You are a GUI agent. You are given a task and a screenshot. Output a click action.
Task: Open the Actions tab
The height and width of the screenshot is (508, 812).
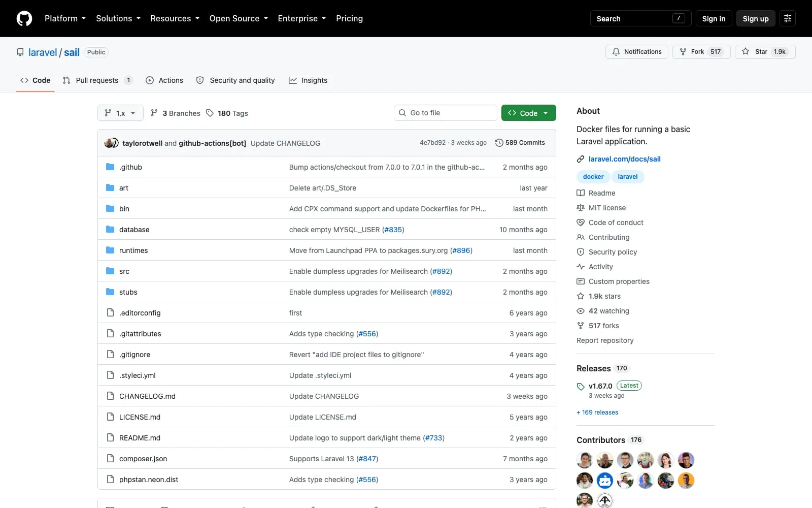click(164, 80)
